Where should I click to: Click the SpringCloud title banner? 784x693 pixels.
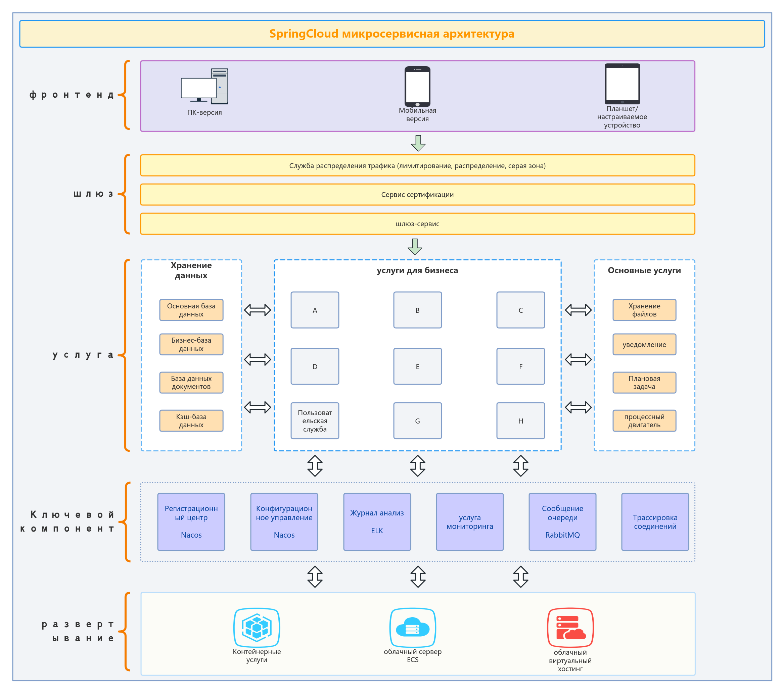point(392,34)
